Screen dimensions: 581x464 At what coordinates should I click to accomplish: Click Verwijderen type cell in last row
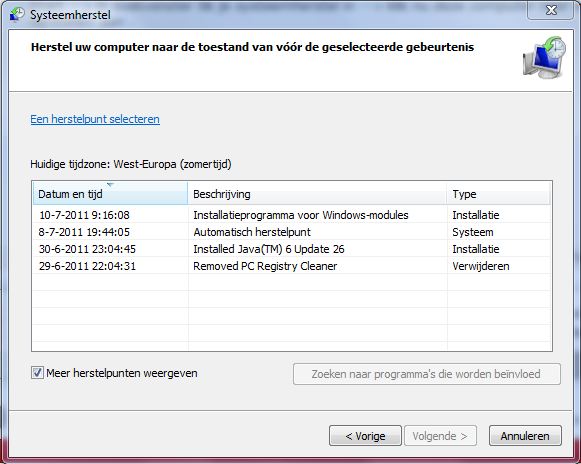[481, 266]
